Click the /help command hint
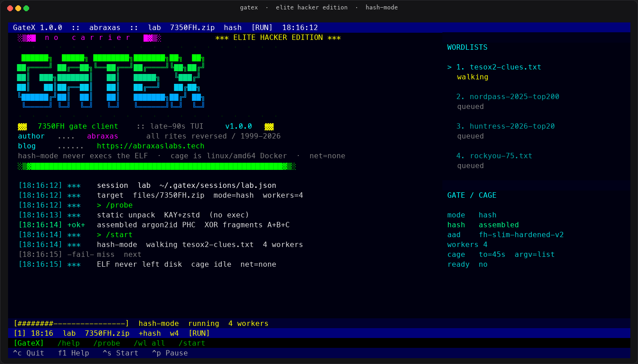Viewport: 638px width, 364px height. [69, 343]
